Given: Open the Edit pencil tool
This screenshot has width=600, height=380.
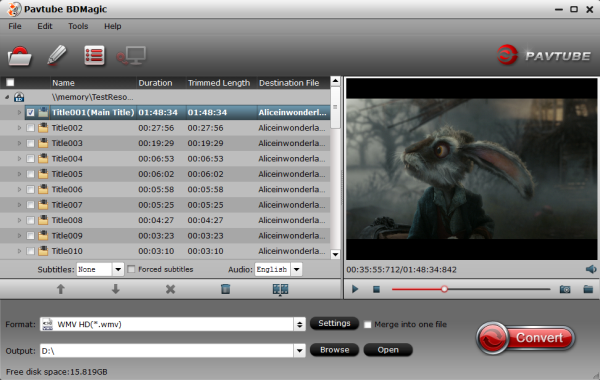Looking at the screenshot, I should coord(57,55).
